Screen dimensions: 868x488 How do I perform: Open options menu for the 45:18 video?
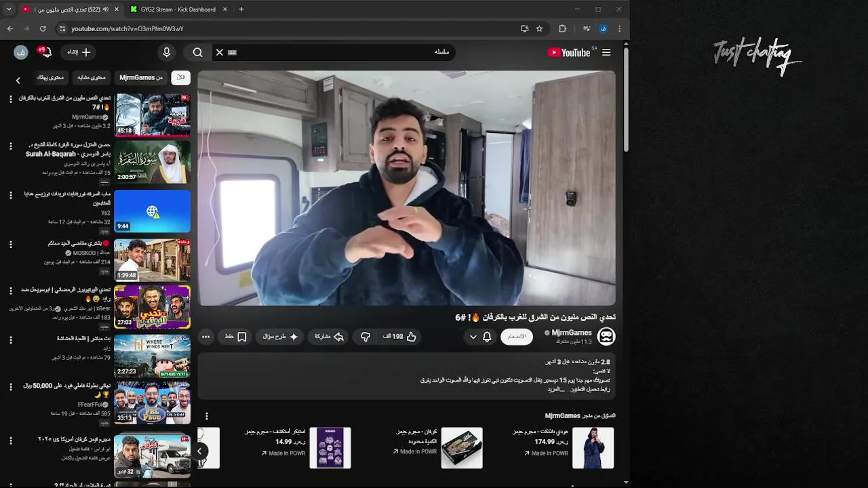(10, 99)
